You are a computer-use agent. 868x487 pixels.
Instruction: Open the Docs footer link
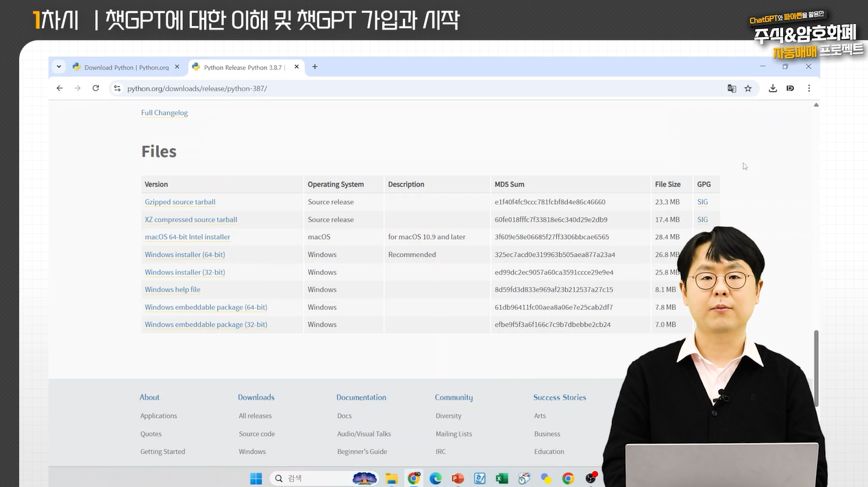point(345,416)
